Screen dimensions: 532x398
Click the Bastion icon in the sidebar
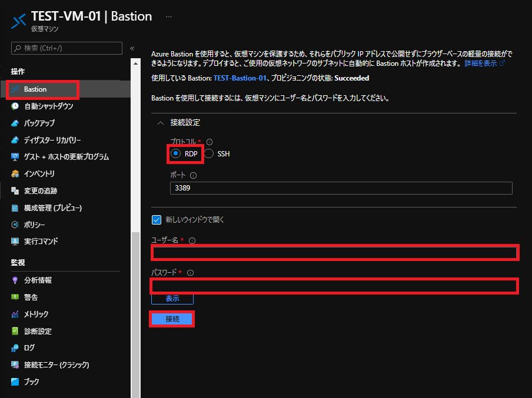[x=15, y=89]
